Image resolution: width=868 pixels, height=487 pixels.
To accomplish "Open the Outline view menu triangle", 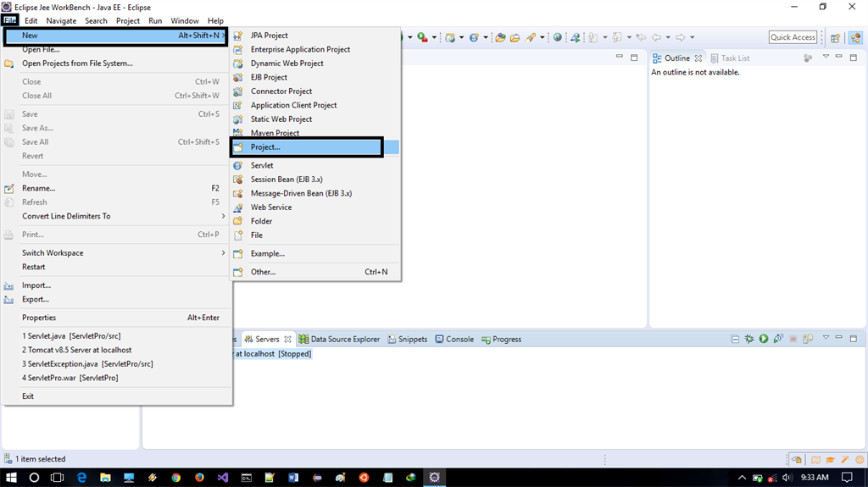I will 826,57.
